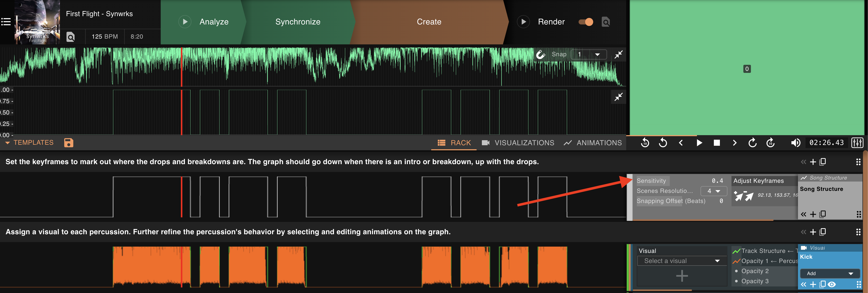Collapse the percussion instruction row with the double chevron

[x=804, y=232]
